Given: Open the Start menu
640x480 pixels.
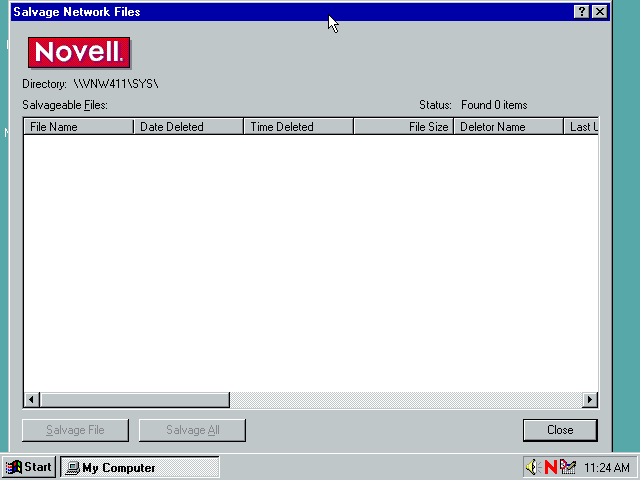Looking at the screenshot, I should (x=29, y=467).
